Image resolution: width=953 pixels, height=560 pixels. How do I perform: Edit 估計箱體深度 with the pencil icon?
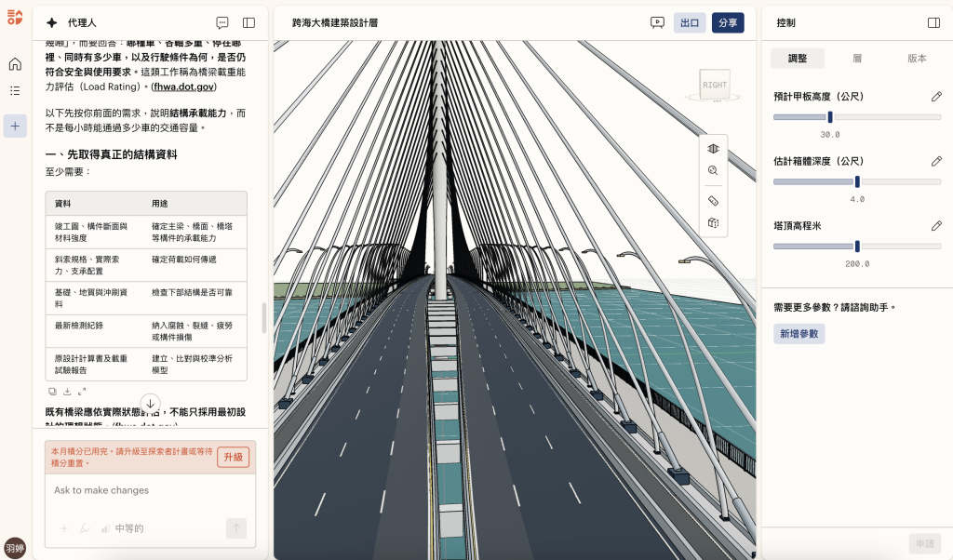(936, 161)
